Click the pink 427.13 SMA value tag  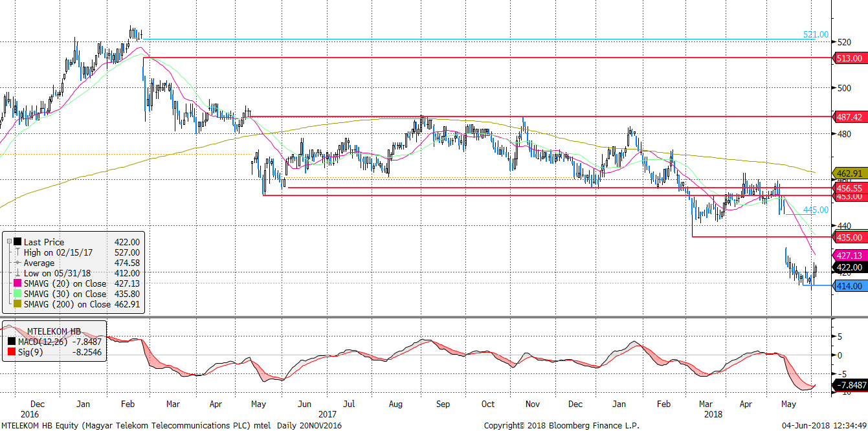pyautogui.click(x=849, y=255)
